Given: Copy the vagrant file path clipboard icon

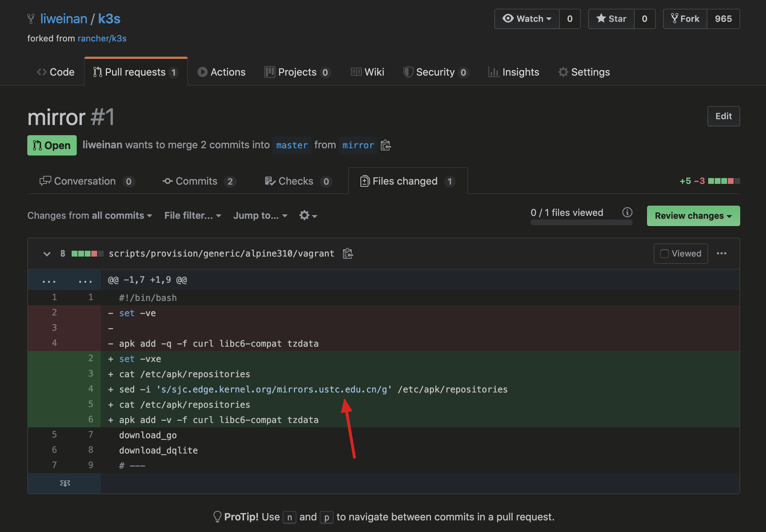Looking at the screenshot, I should [348, 253].
